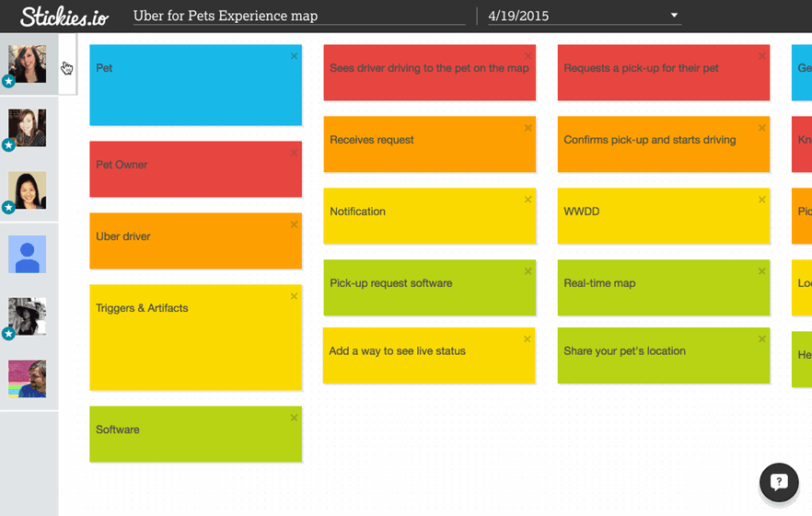
Task: Delete the blue Pet sticky note
Action: point(294,56)
